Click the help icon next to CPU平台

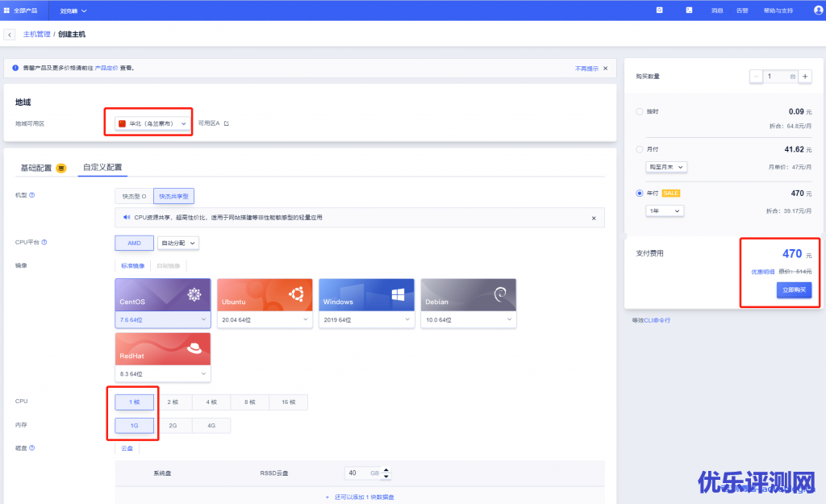[x=44, y=242]
